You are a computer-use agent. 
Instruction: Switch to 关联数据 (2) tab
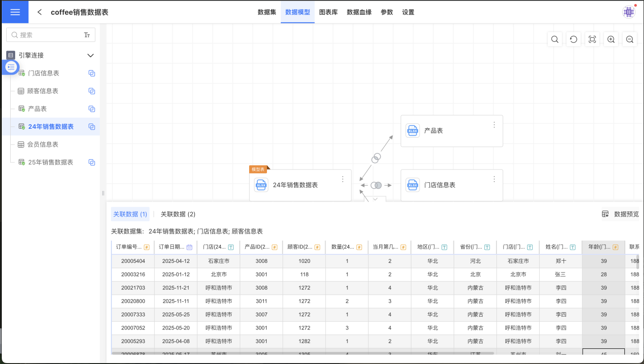tap(178, 214)
